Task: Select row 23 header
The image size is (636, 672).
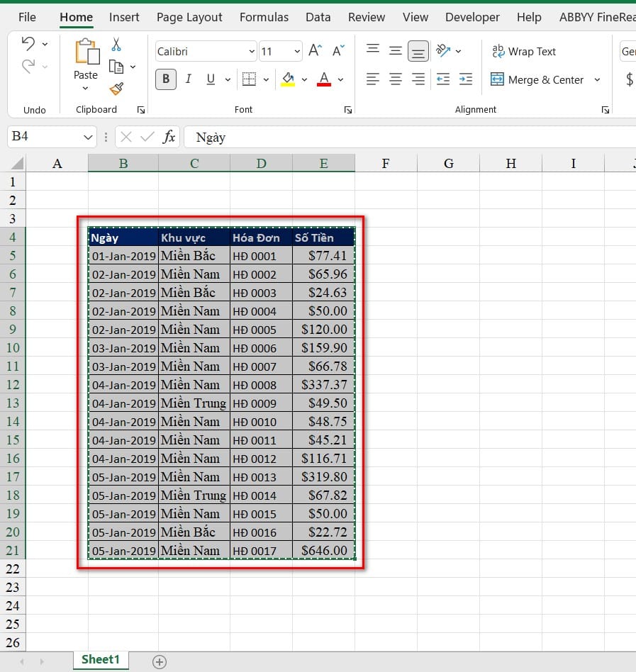Action: click(13, 587)
